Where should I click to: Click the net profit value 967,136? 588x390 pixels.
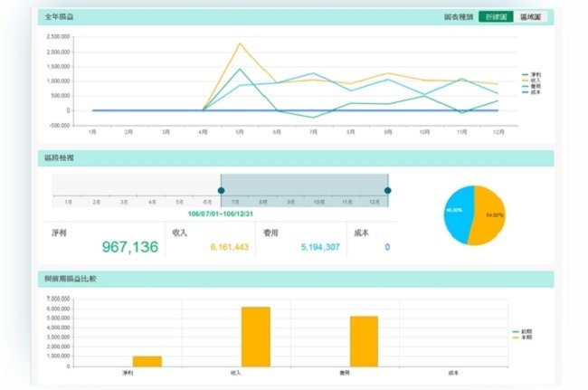[130, 247]
